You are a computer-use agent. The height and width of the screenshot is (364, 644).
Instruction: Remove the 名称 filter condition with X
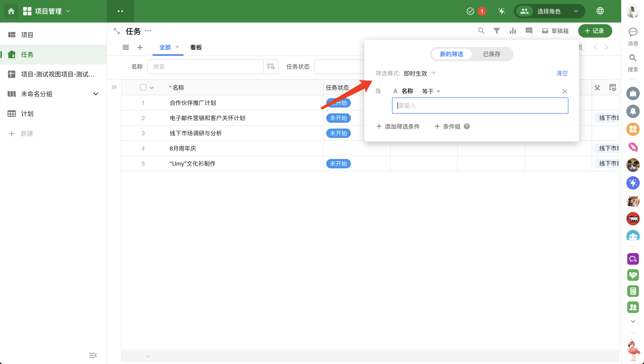pyautogui.click(x=564, y=91)
